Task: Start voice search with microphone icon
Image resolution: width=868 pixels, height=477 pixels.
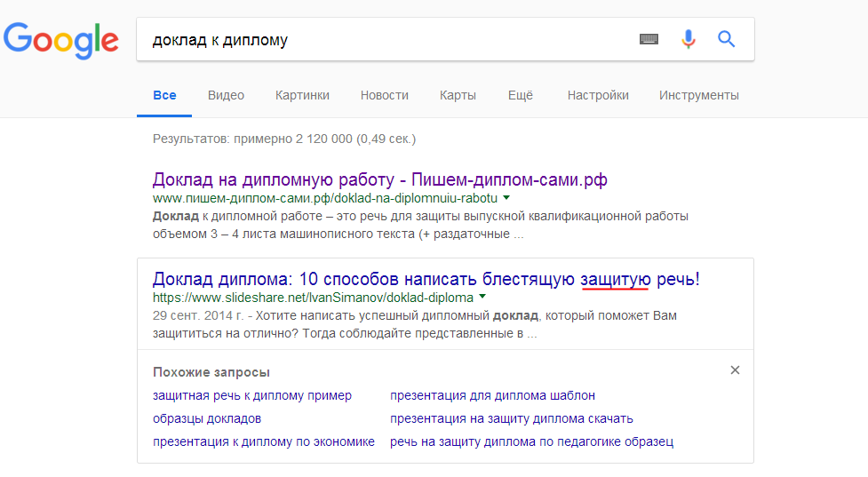Action: (x=688, y=39)
